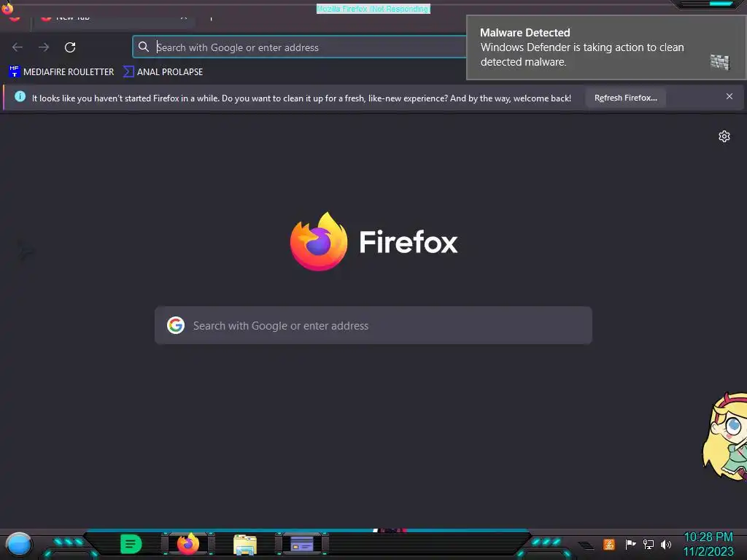
Task: Open the green chat app taskbar icon
Action: click(x=131, y=544)
